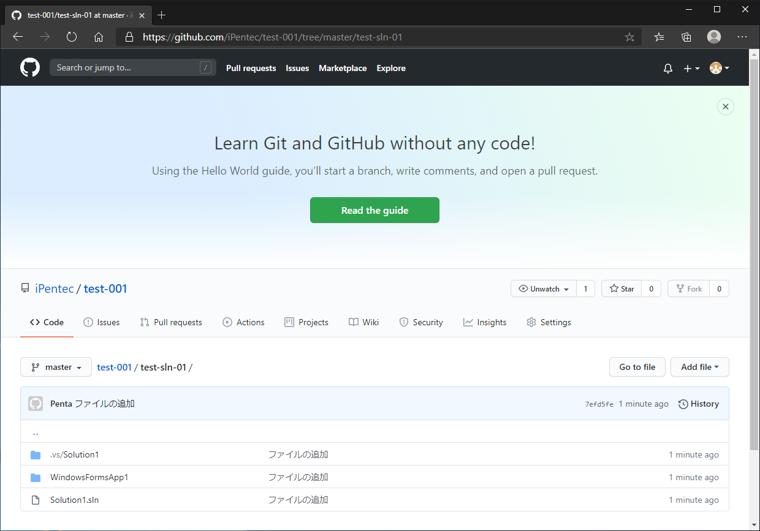Click the WindowsFormsApp1 folder icon
The width and height of the screenshot is (760, 531).
(35, 477)
